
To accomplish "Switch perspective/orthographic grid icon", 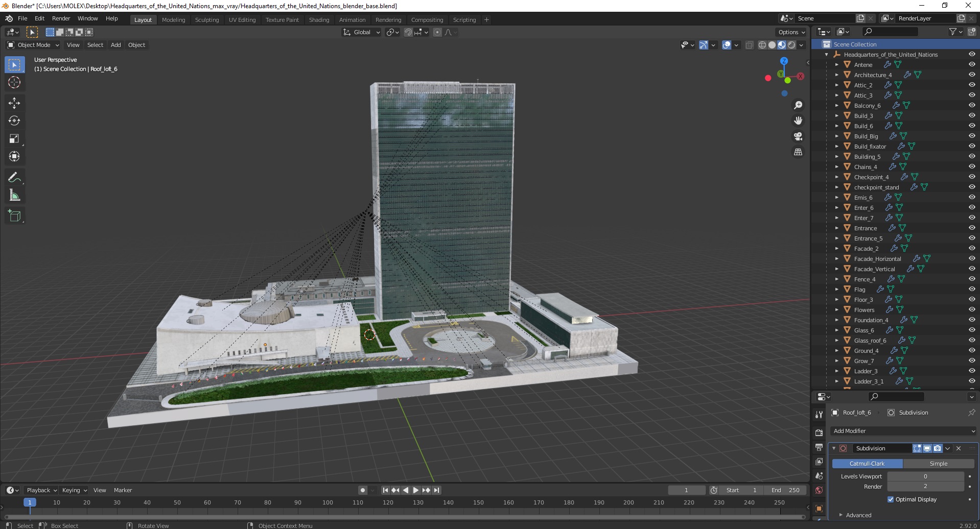I will pyautogui.click(x=798, y=152).
